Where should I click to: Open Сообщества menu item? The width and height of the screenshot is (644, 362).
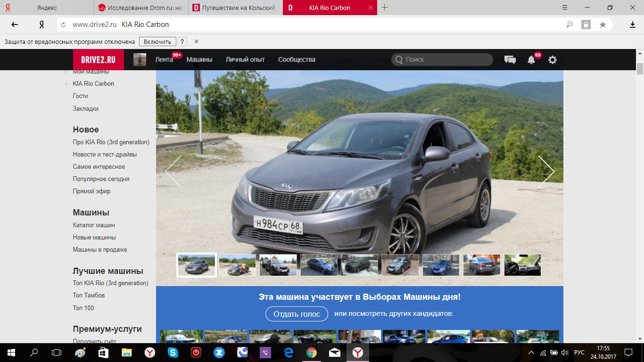(x=297, y=59)
